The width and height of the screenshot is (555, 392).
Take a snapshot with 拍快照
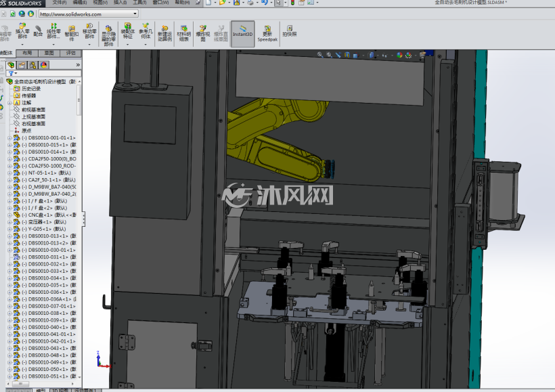click(x=290, y=31)
